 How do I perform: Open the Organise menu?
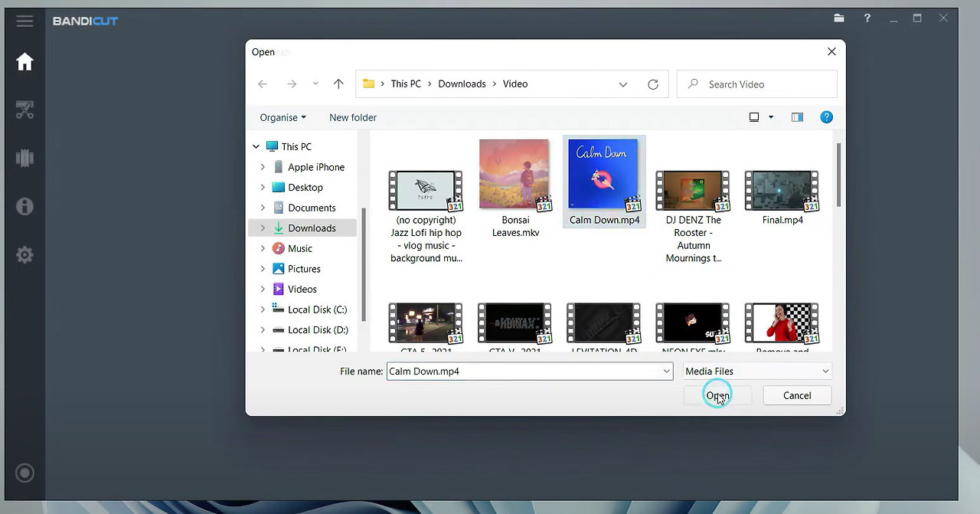[x=283, y=117]
